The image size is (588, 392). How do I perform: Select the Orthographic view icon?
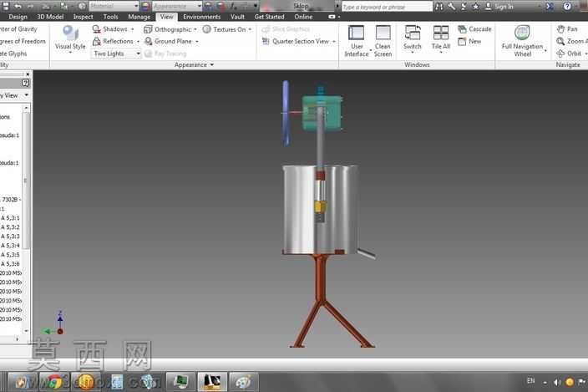pyautogui.click(x=148, y=29)
